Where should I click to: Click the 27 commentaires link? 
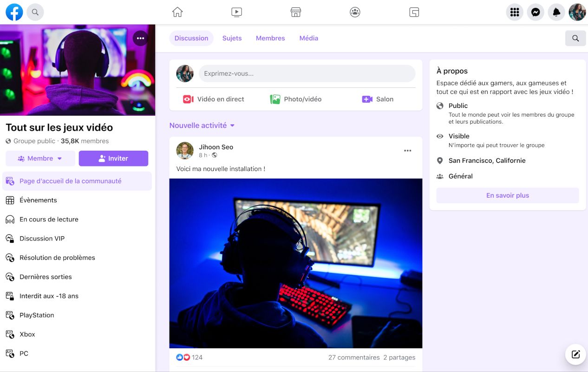354,357
